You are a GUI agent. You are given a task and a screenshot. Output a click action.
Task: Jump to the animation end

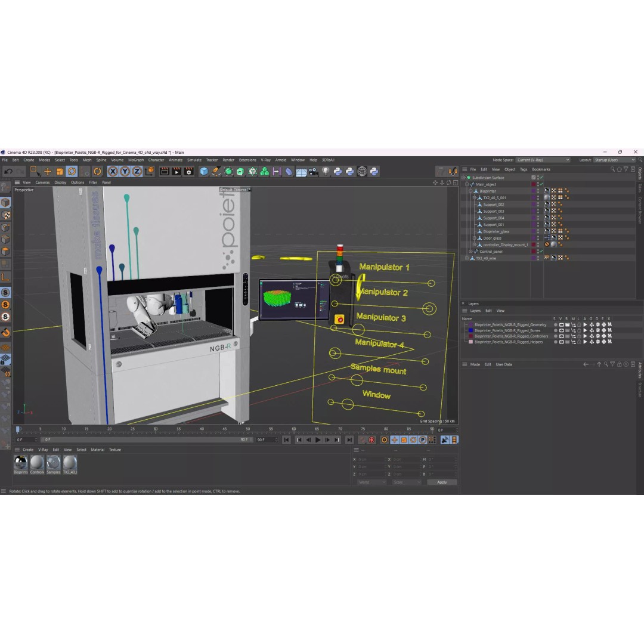(x=349, y=440)
